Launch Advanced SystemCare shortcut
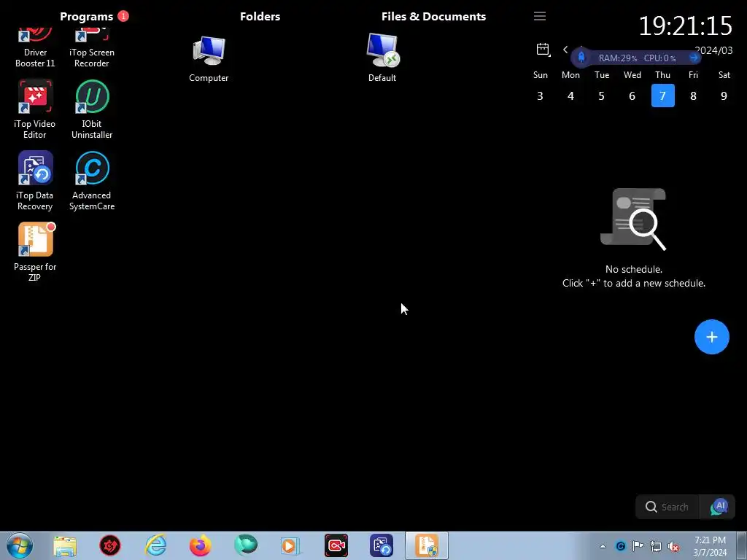This screenshot has height=560, width=747. coord(92,181)
